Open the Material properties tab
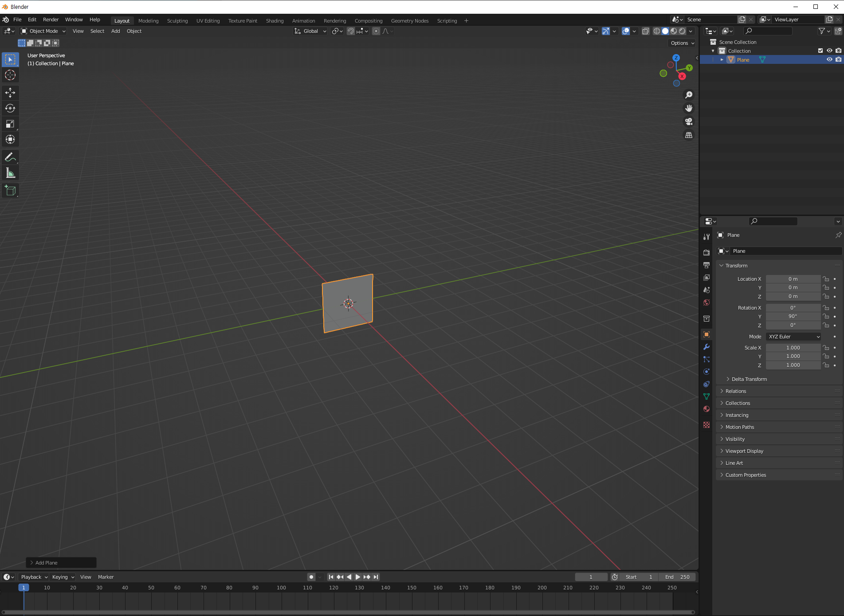Screen dimensions: 844x616 [x=707, y=409]
